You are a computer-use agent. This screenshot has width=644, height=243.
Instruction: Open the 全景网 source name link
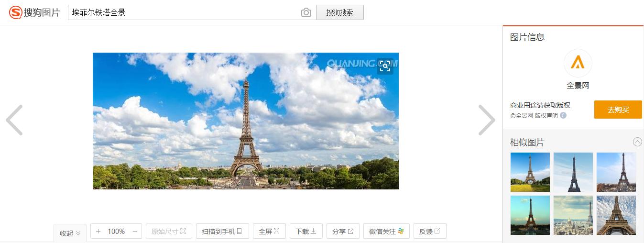pyautogui.click(x=578, y=86)
